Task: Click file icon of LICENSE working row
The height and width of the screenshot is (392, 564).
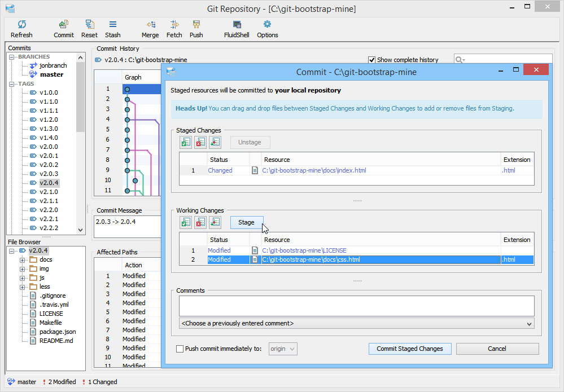Action: tap(255, 250)
